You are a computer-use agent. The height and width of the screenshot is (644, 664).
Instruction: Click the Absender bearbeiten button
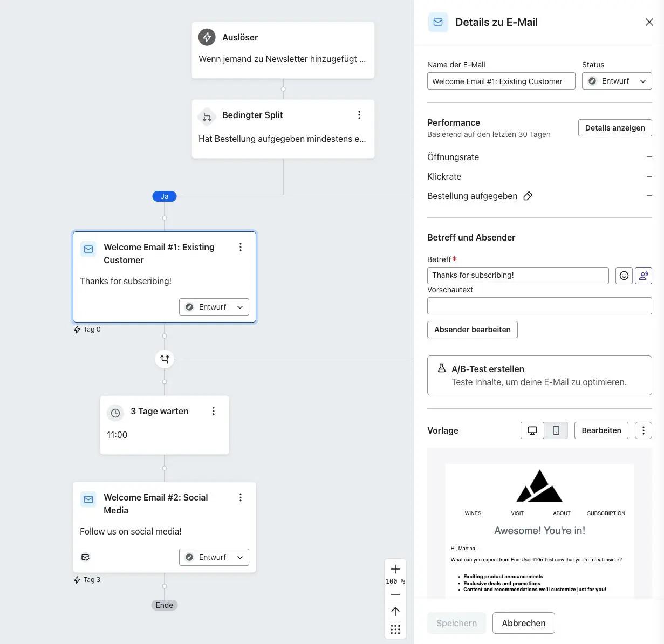[472, 329]
